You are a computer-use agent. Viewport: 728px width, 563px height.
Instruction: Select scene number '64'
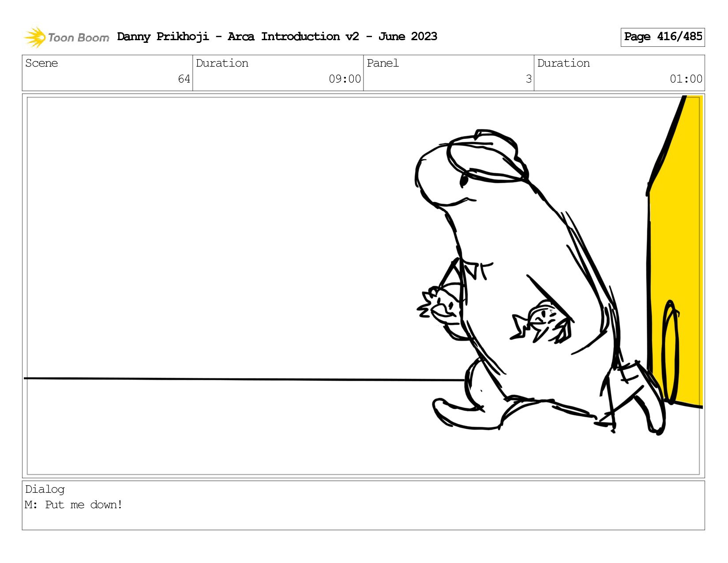click(184, 79)
